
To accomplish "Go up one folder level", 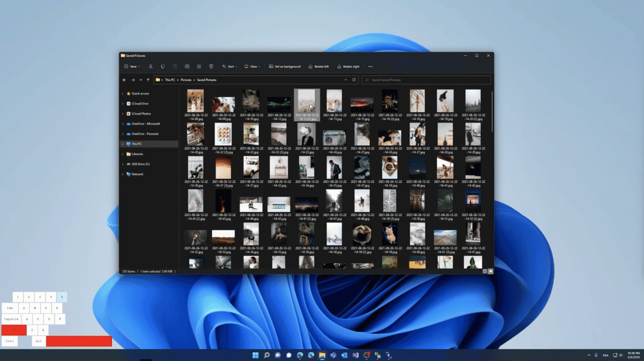I will click(148, 80).
